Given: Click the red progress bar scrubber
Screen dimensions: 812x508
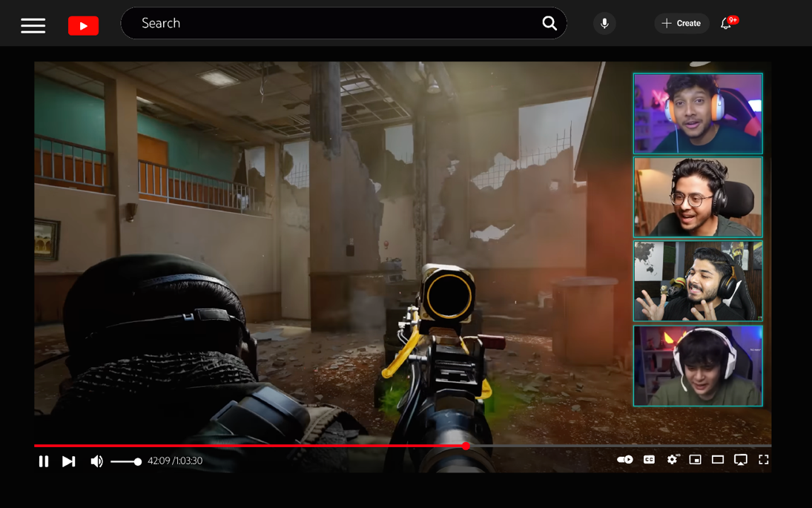Looking at the screenshot, I should click(466, 446).
